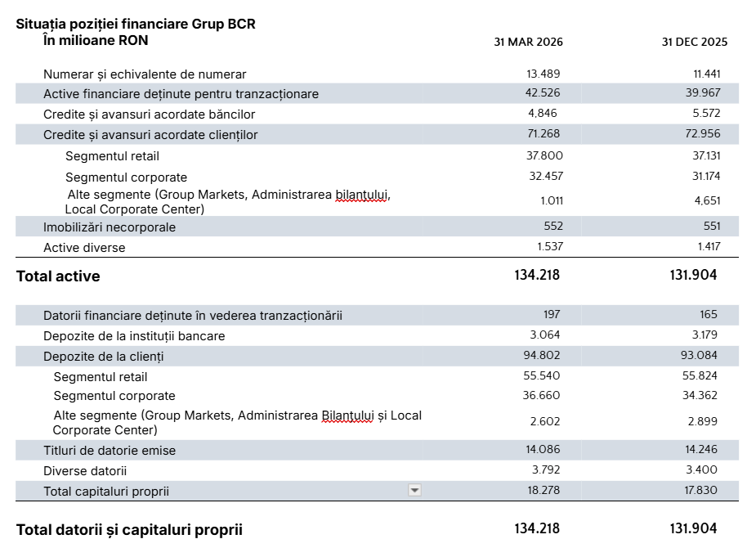
Task: Select the Total datorii și capitaluri proprii heading
Action: pyautogui.click(x=129, y=530)
